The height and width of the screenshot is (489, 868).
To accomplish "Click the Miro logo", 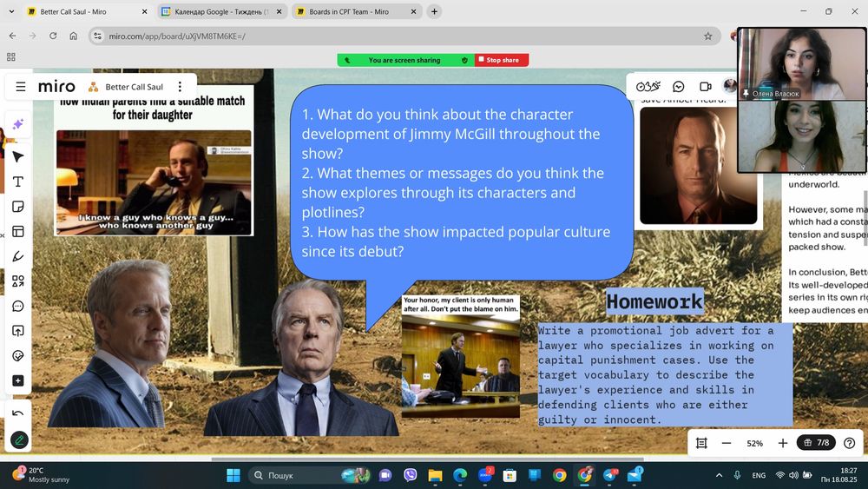I will [56, 87].
